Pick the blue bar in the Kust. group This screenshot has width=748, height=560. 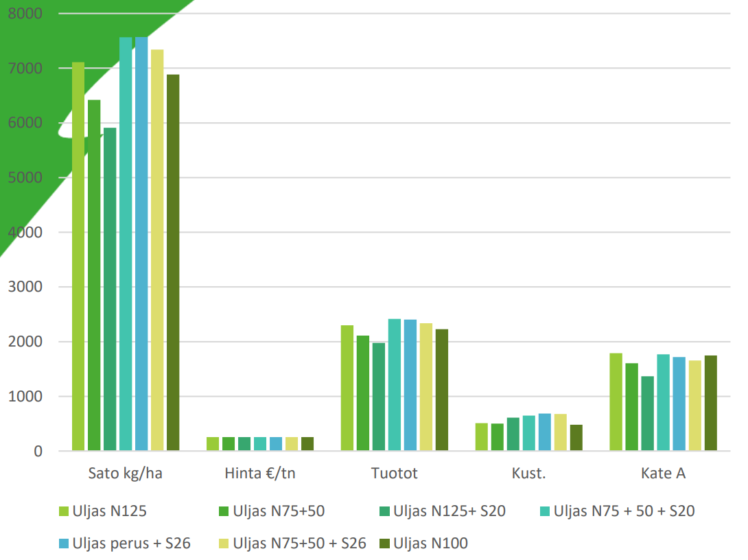point(544,432)
